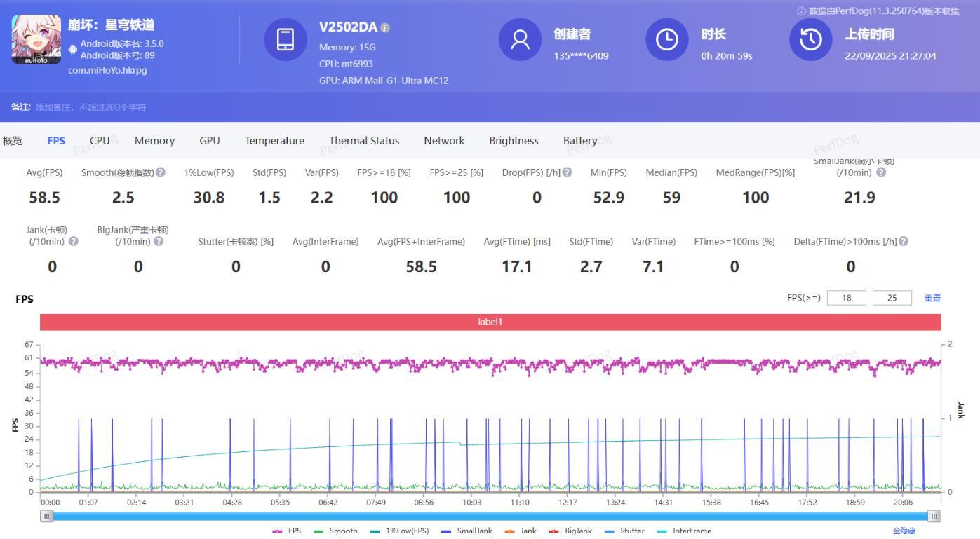980x539 pixels.
Task: Click the Min(FPS) value 52.9
Action: tap(608, 198)
